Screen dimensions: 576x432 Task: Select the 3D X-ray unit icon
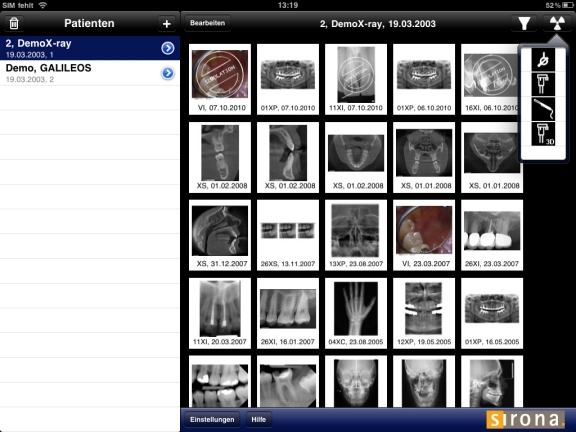[x=543, y=134]
